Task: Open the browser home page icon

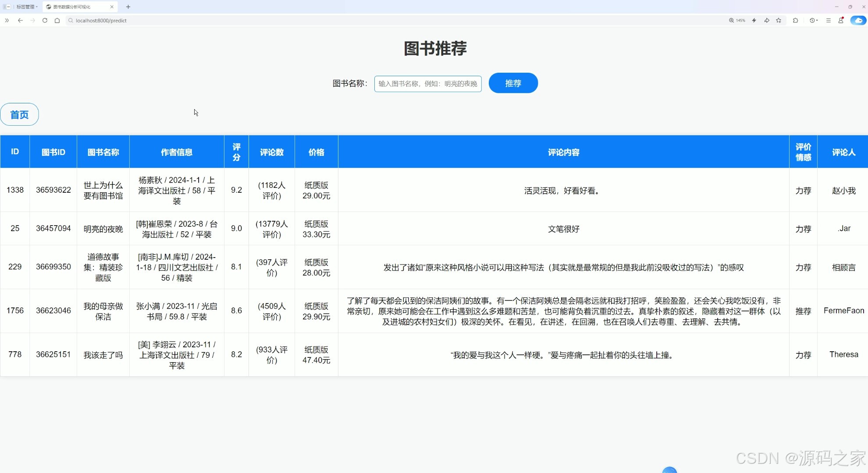Action: click(x=57, y=20)
